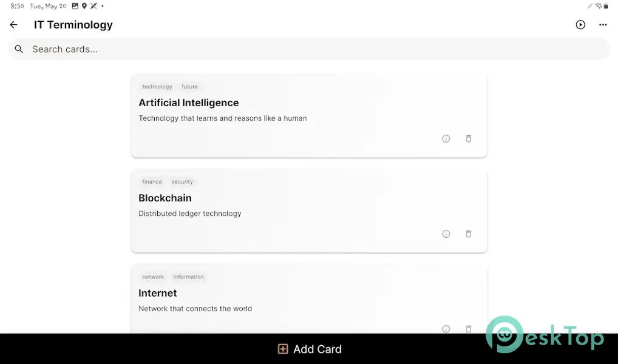Viewport: 618px width, 364px height.
Task: Select the security tag
Action: tap(182, 182)
